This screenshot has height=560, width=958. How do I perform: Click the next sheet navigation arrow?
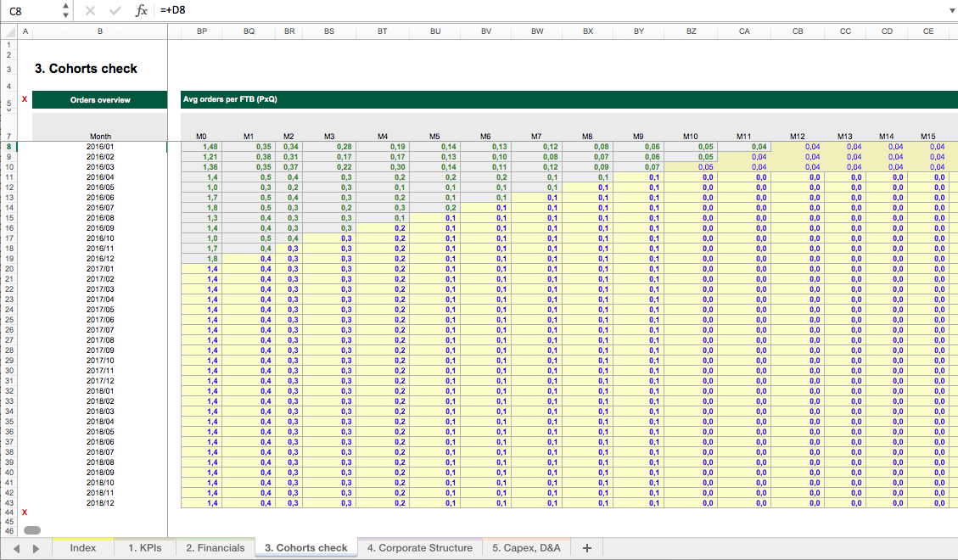point(36,548)
